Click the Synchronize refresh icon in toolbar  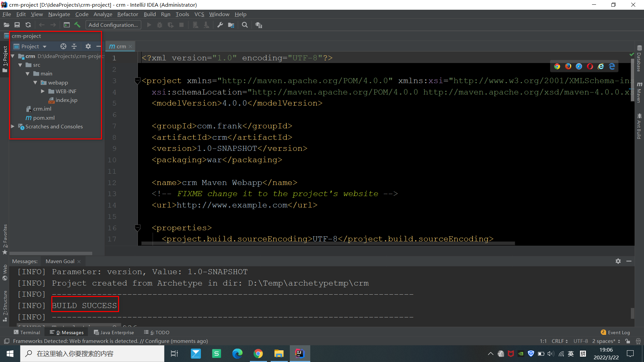[28, 25]
